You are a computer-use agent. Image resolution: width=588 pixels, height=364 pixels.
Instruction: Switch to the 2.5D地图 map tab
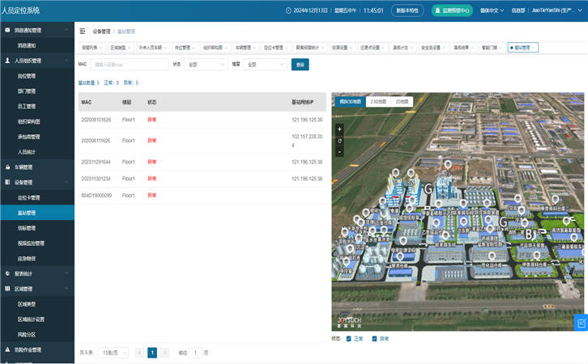[x=378, y=101]
